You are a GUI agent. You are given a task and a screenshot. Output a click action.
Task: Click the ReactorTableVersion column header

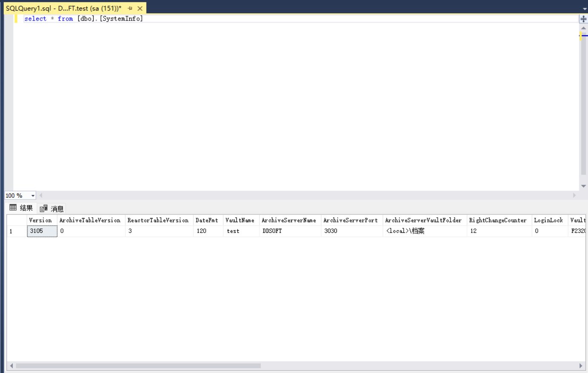159,220
